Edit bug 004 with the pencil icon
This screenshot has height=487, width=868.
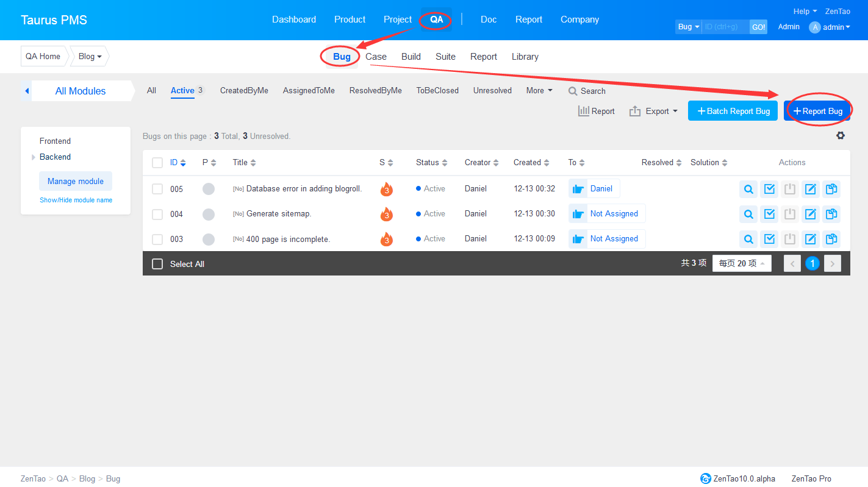[x=810, y=214]
